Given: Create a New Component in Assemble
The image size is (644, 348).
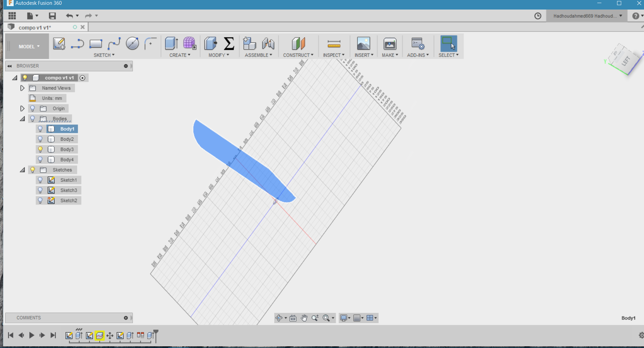Looking at the screenshot, I should pyautogui.click(x=249, y=44).
